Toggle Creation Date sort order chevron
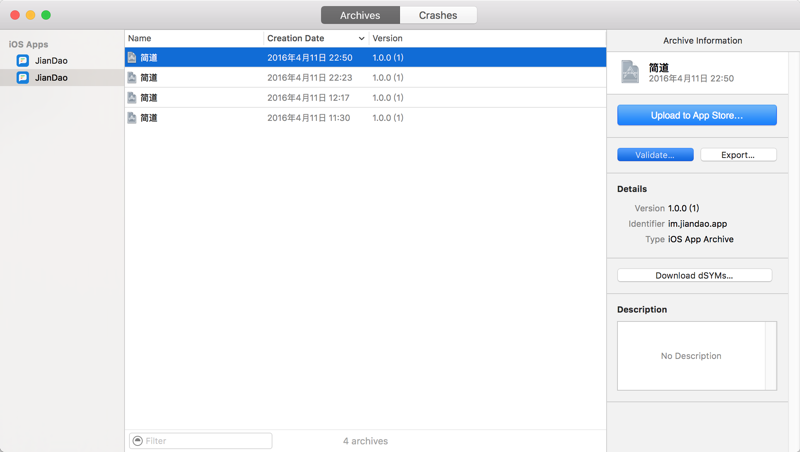 361,39
